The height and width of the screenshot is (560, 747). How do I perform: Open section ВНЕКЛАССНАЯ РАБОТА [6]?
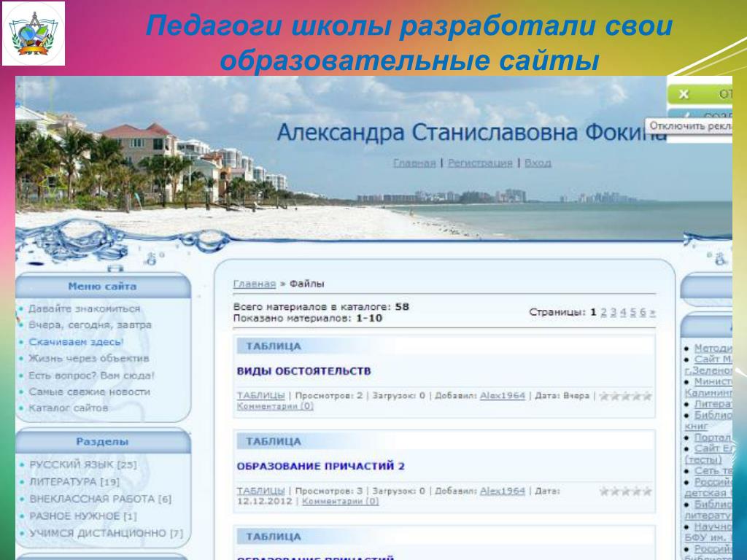[101, 499]
